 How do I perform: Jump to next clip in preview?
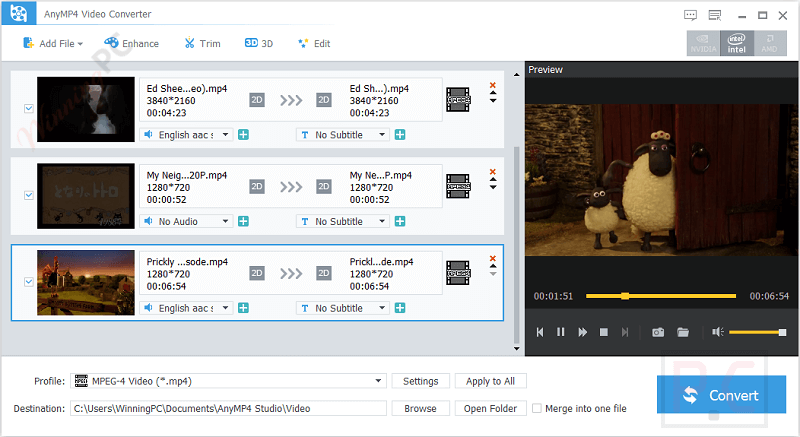[x=625, y=332]
